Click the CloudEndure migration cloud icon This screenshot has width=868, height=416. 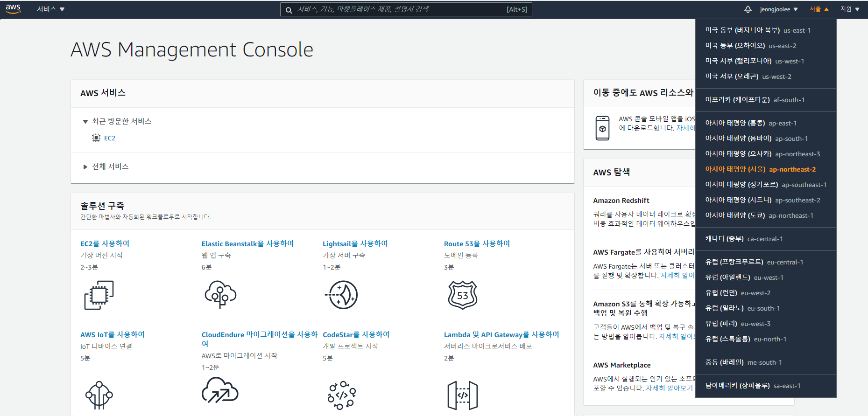coord(220,390)
